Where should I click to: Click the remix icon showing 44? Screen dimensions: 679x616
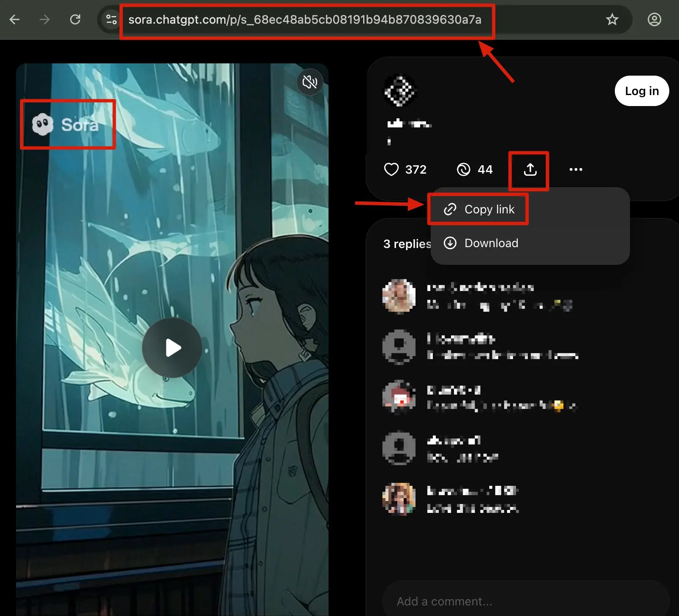(x=463, y=169)
